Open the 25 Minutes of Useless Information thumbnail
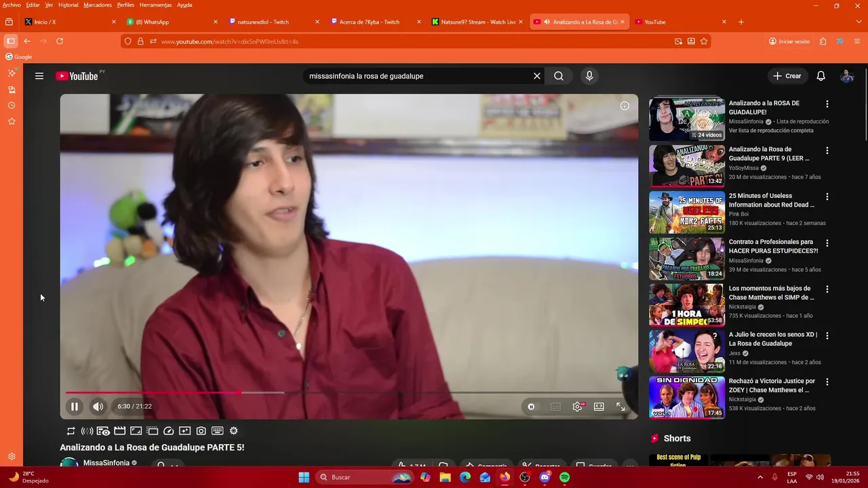This screenshot has height=488, width=868. [687, 212]
